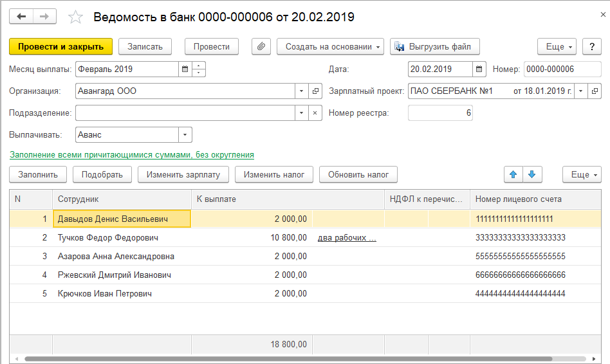Open the top Еще menu
This screenshot has width=610, height=364.
556,47
